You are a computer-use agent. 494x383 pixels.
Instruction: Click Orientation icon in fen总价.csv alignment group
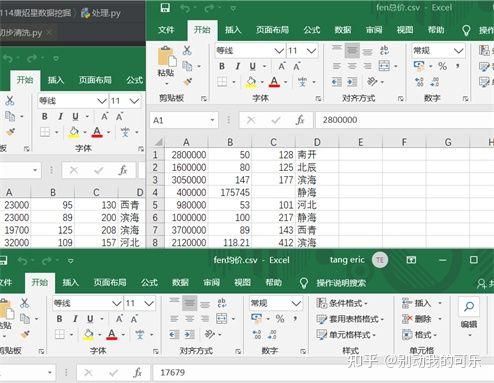[x=372, y=81]
